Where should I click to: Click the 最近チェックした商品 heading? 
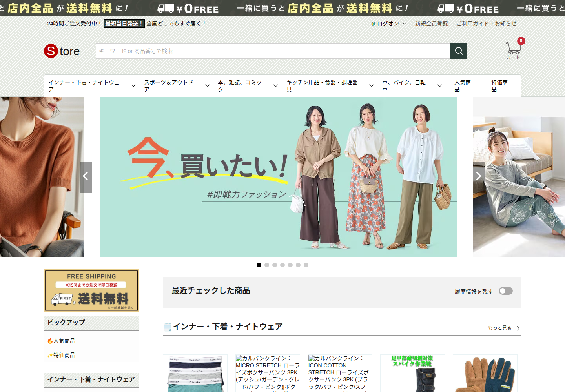pos(211,290)
